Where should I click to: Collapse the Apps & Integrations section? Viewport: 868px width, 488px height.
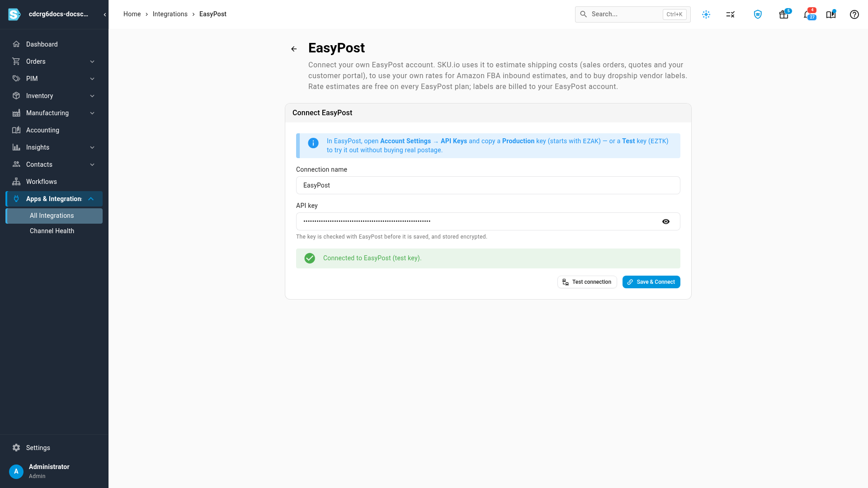(x=91, y=199)
